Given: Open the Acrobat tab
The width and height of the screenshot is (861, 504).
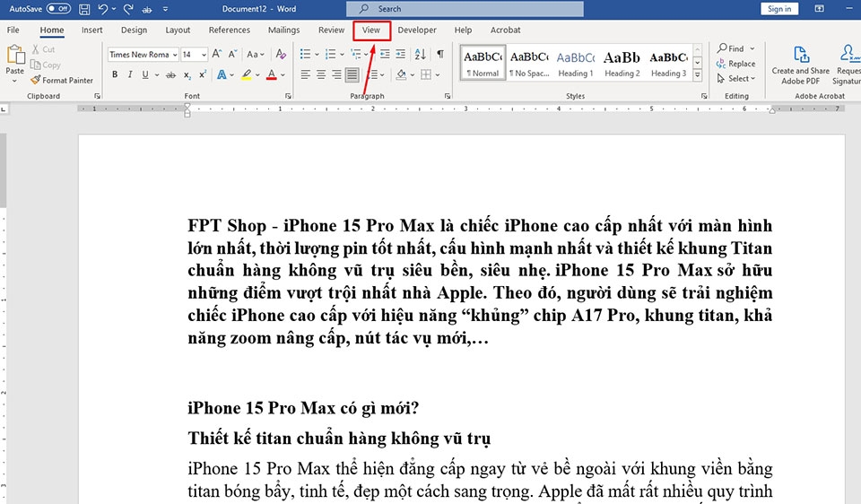Looking at the screenshot, I should pos(505,30).
